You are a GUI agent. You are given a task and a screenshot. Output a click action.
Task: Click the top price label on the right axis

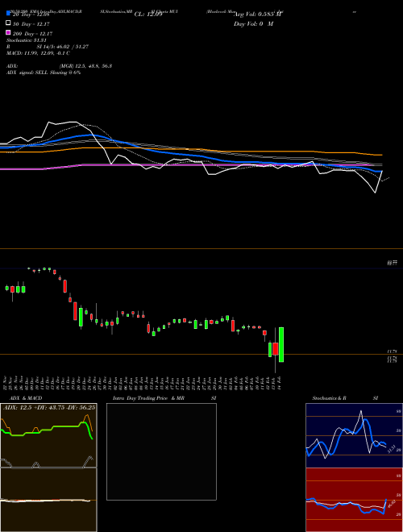pos(393,263)
